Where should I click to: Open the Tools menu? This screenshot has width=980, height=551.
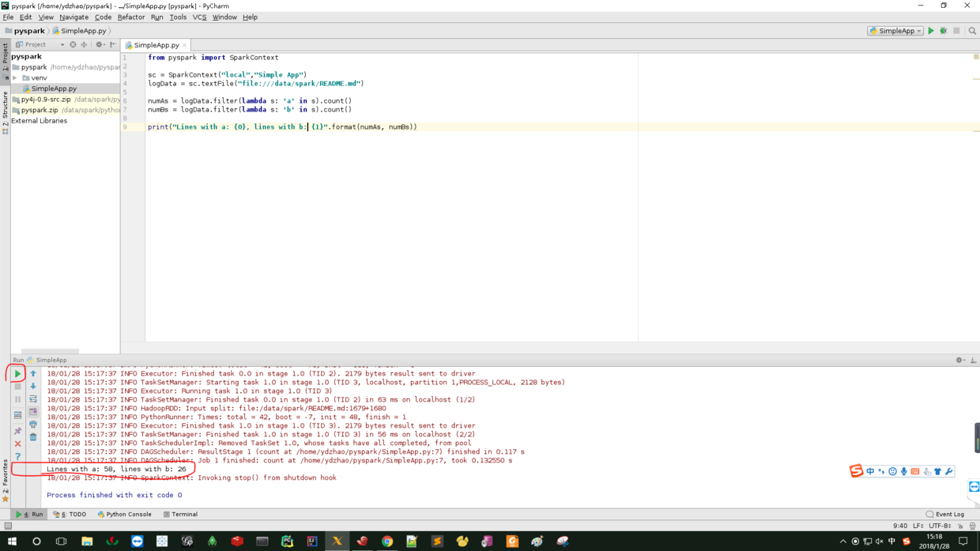tap(178, 17)
